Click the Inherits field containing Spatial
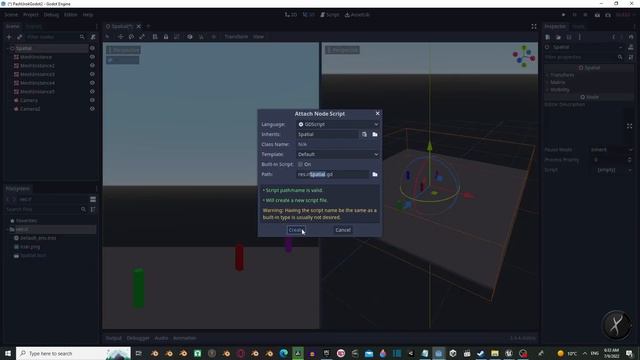The height and width of the screenshot is (360, 640). [327, 134]
